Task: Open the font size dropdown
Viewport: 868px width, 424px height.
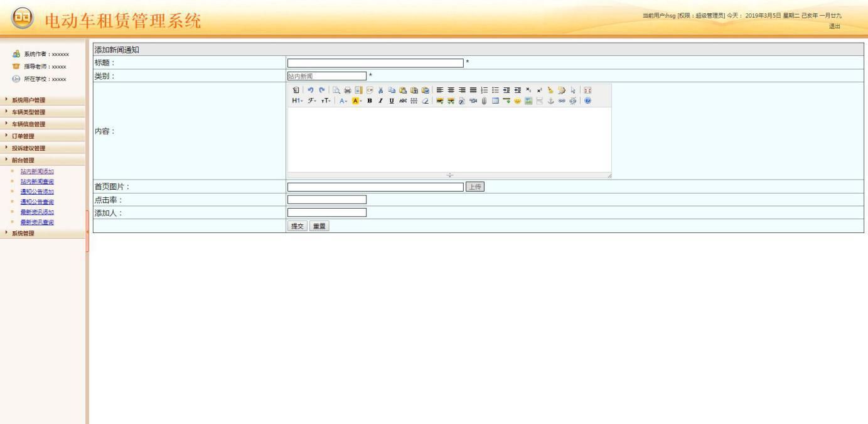Action: [326, 101]
